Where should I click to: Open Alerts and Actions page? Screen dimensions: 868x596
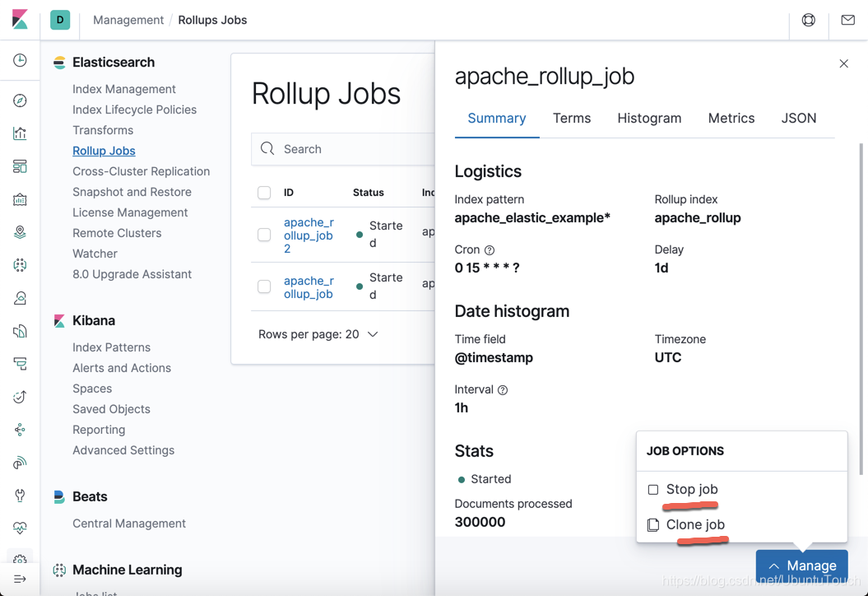tap(122, 368)
